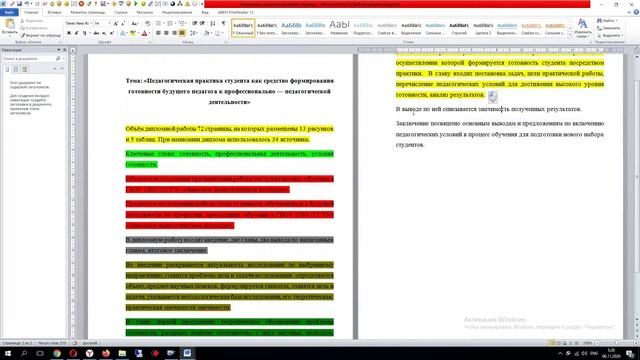Decrease font size with shrink font icon
This screenshot has height=360, width=640.
pos(123,24)
